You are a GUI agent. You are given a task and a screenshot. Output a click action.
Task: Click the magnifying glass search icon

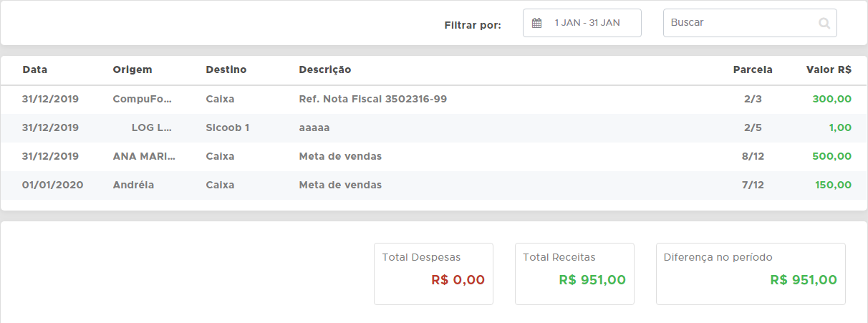click(824, 23)
